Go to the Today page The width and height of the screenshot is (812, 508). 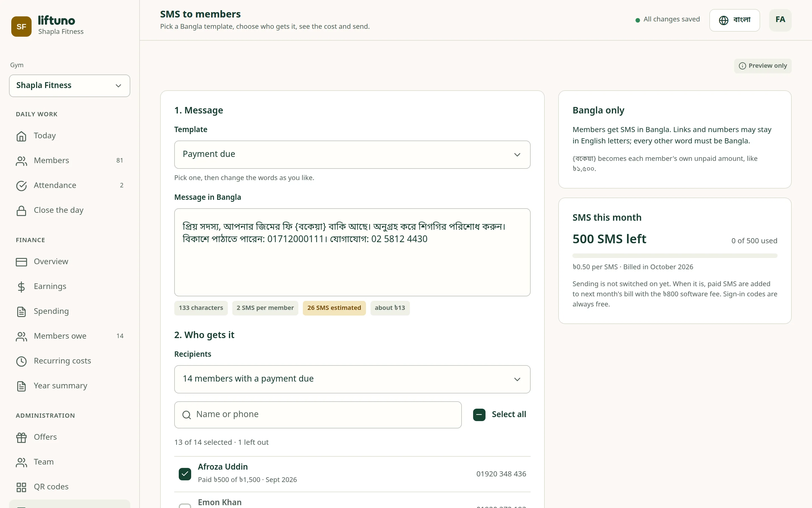click(x=69, y=136)
